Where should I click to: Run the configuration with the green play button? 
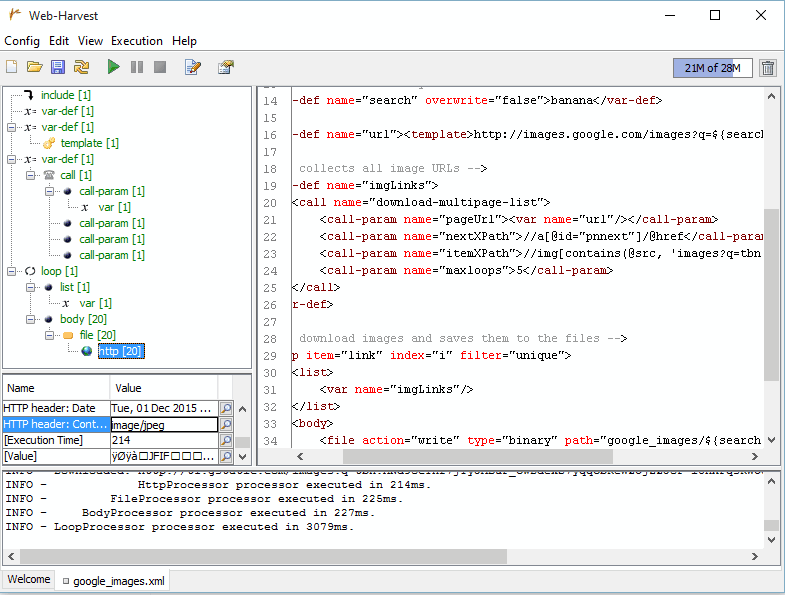pos(114,67)
